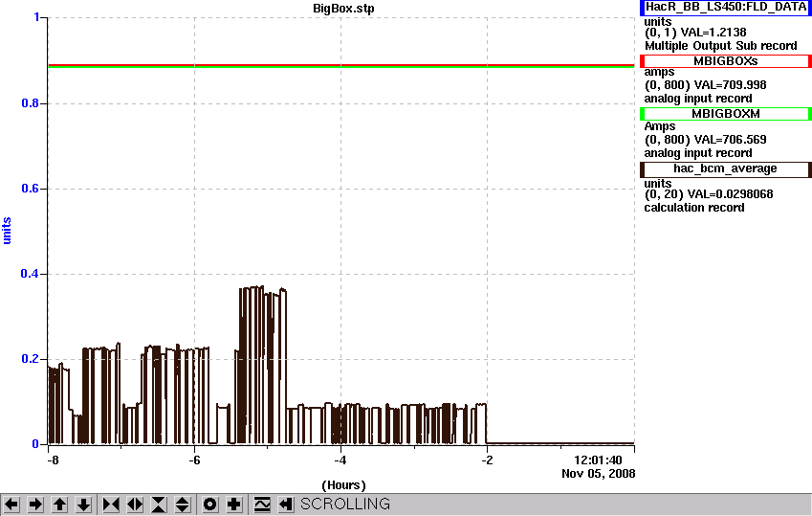Screen dimensions: 812x516
Task: Click the VAL=709.998 reading
Action: click(730, 85)
